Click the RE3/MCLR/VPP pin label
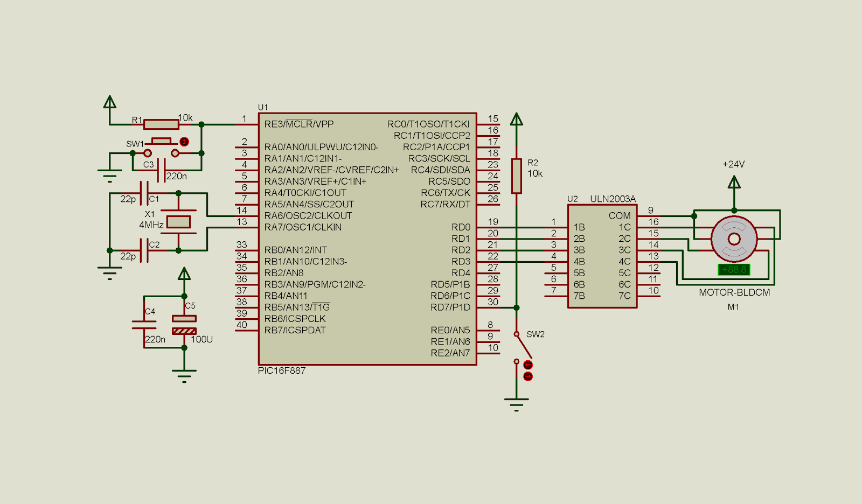The image size is (862, 504). pyautogui.click(x=299, y=124)
